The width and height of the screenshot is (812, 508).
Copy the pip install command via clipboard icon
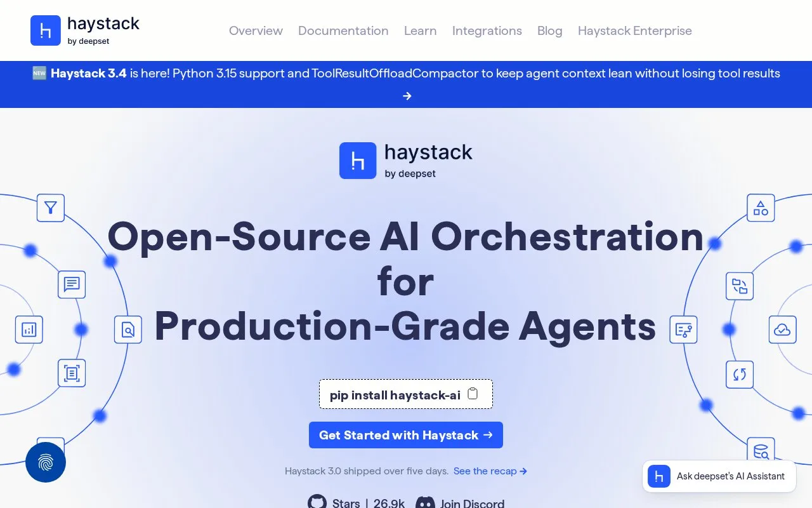pyautogui.click(x=473, y=394)
